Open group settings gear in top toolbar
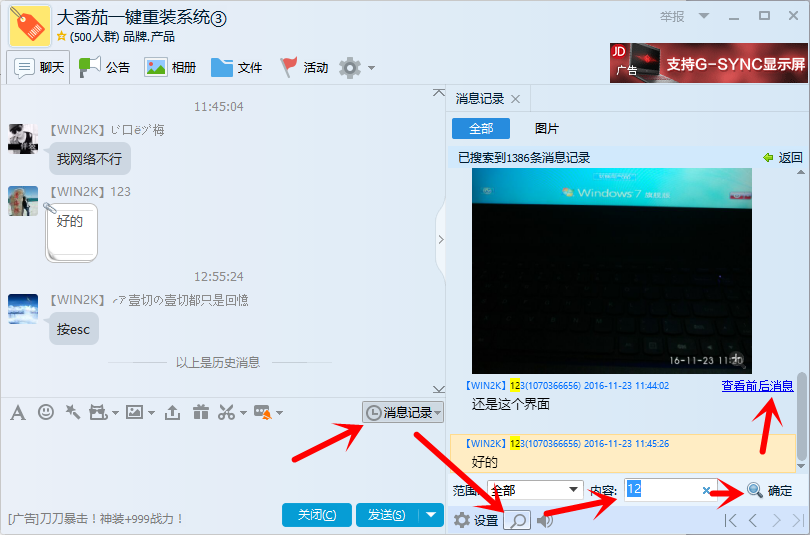 [x=350, y=68]
